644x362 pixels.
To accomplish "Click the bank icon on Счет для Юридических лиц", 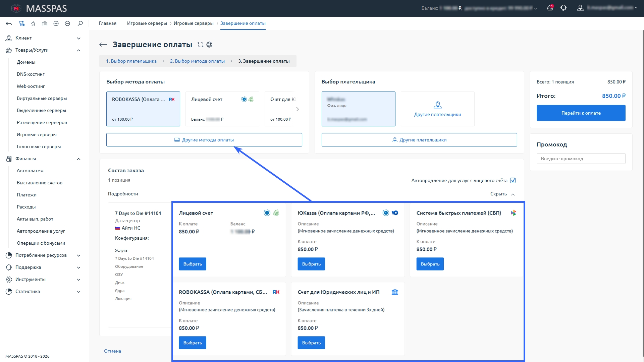I will point(395,292).
